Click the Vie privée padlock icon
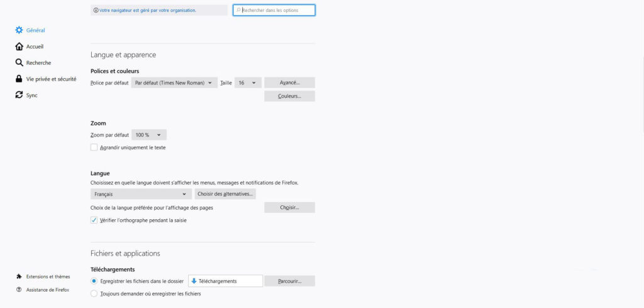The image size is (644, 308). click(19, 79)
